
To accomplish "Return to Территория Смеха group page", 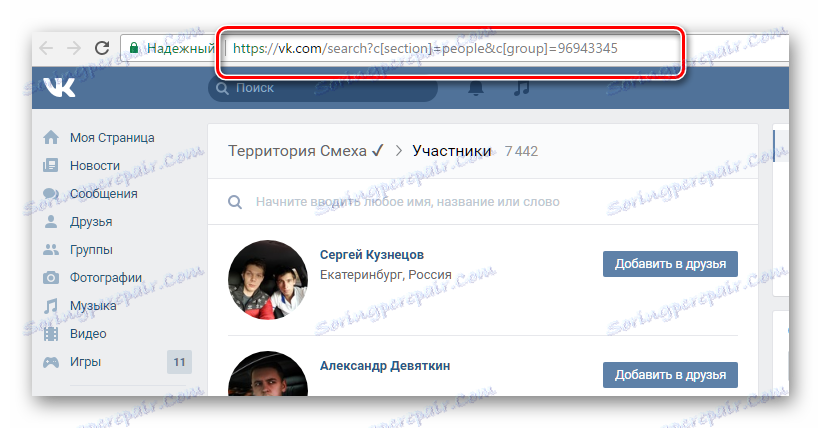I will coord(306,151).
